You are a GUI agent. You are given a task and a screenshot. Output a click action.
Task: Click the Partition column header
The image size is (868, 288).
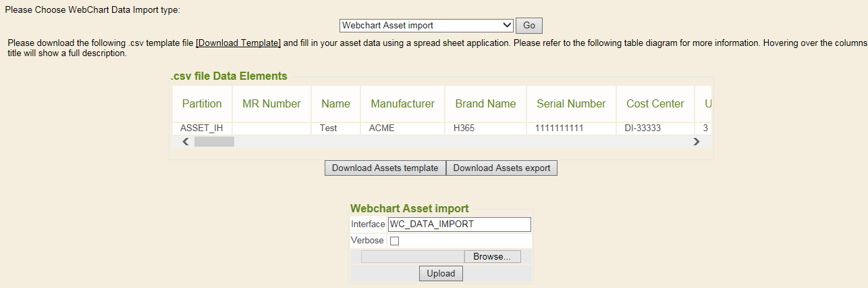tap(202, 103)
